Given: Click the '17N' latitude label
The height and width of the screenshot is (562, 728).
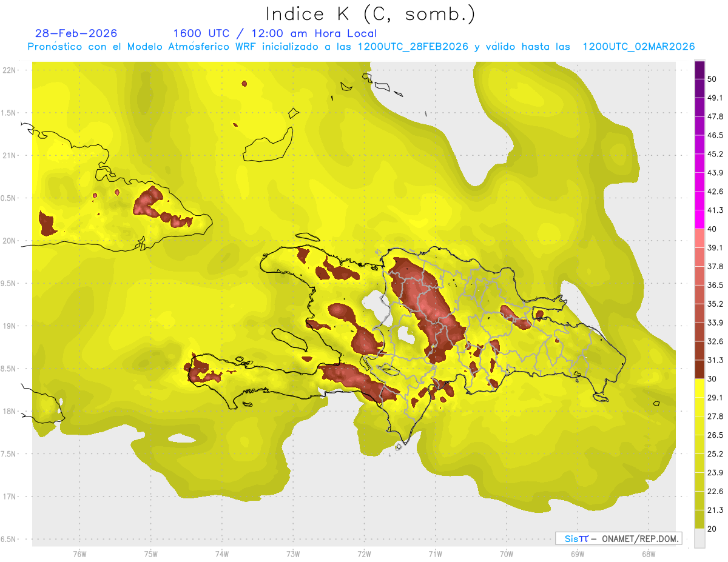Looking at the screenshot, I should [9, 497].
